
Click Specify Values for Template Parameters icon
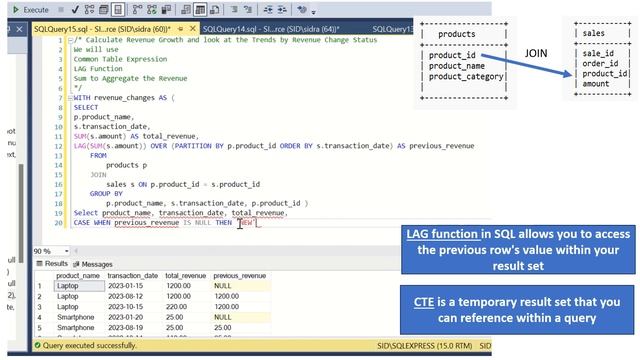click(302, 9)
